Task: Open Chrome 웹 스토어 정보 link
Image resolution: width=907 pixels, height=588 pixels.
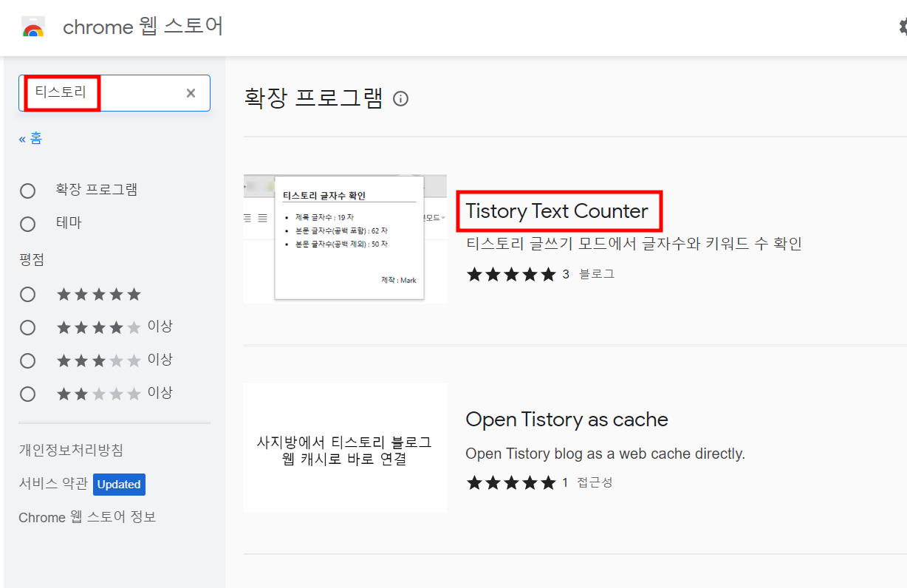Action: click(x=87, y=517)
